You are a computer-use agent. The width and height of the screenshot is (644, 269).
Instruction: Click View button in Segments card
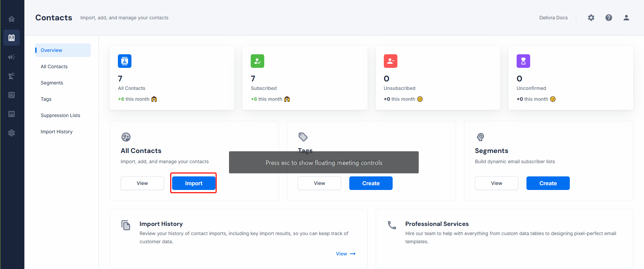click(497, 183)
